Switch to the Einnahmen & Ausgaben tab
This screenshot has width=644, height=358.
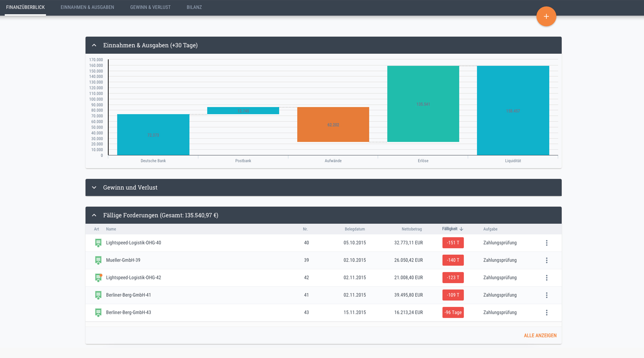[87, 7]
